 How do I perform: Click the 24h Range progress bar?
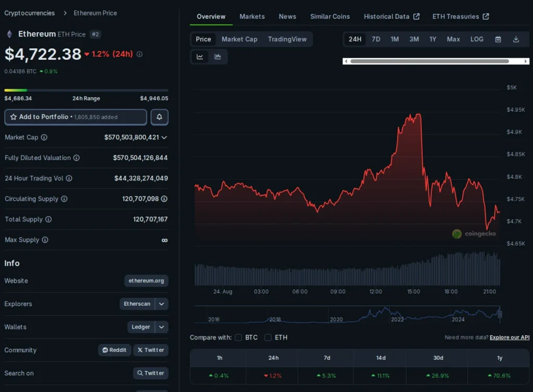point(86,90)
